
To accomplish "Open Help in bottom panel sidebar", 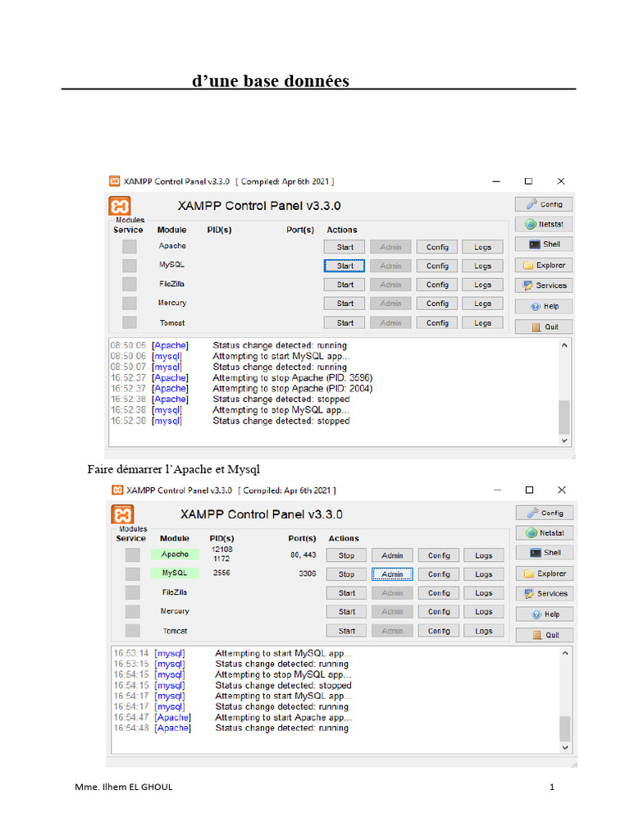I will pos(545,614).
